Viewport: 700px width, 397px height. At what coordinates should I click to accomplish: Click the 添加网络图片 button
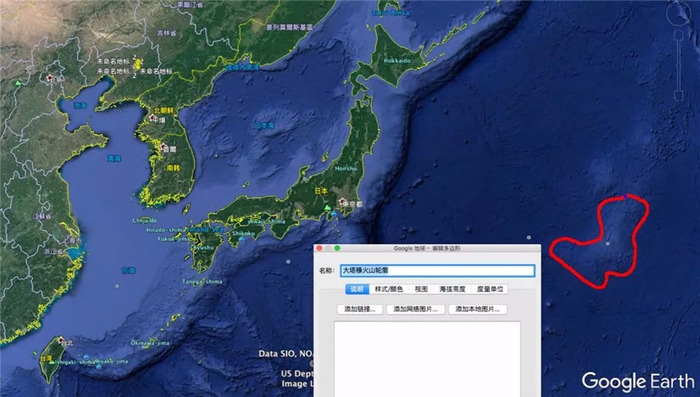pyautogui.click(x=415, y=309)
